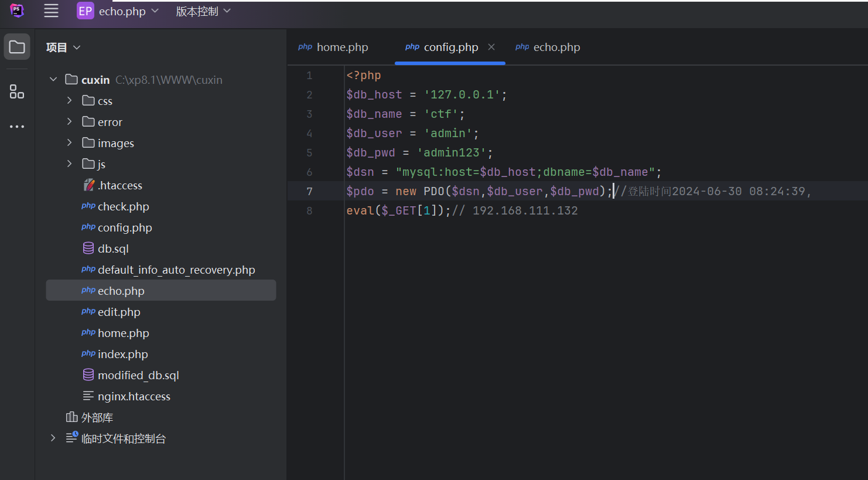
Task: Open the hamburger main menu
Action: tap(52, 11)
